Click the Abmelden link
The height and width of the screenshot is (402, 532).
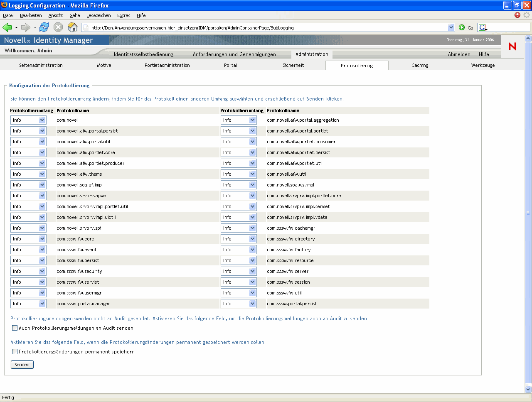(459, 54)
